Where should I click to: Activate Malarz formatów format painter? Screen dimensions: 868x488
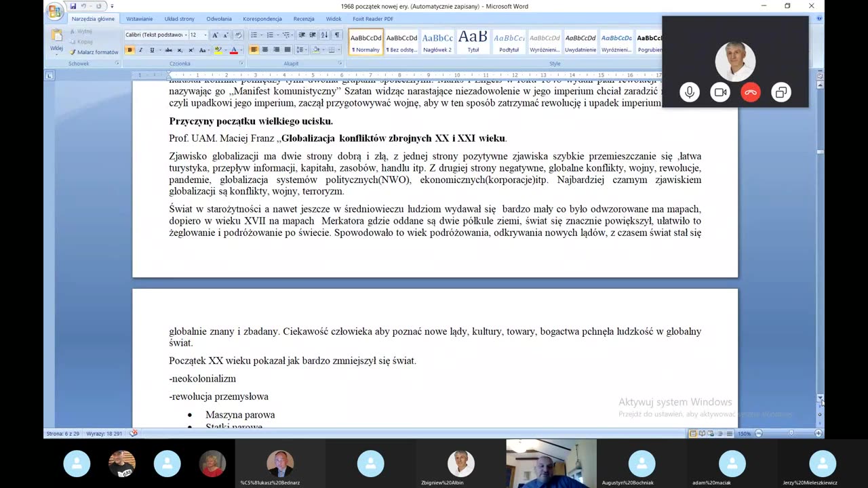(94, 52)
